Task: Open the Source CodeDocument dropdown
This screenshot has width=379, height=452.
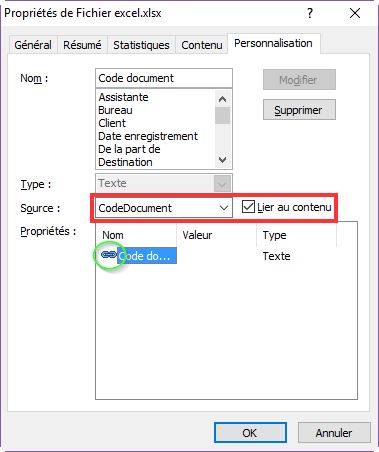Action: click(163, 208)
